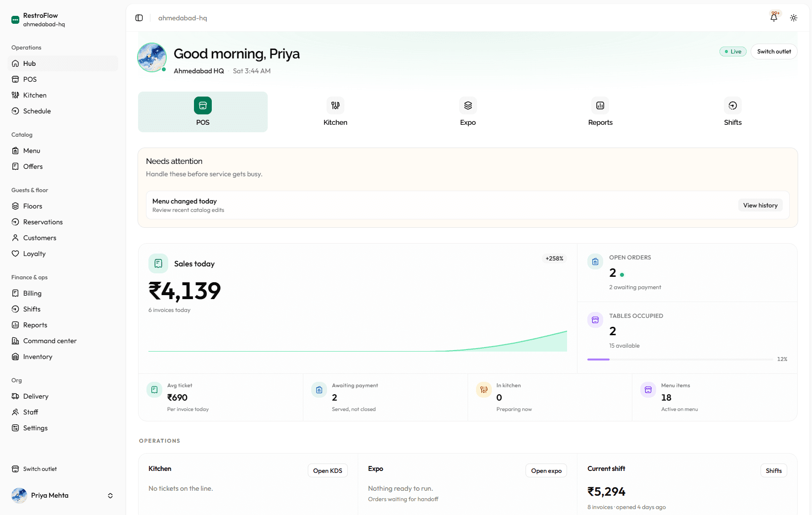Open POS from the sidebar
The image size is (812, 515).
[63, 79]
